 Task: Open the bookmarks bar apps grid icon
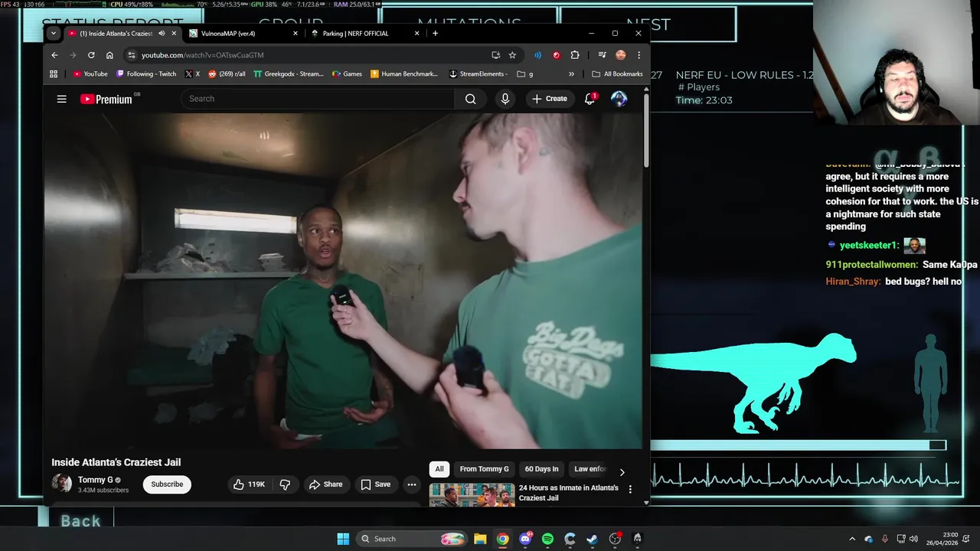[54, 74]
